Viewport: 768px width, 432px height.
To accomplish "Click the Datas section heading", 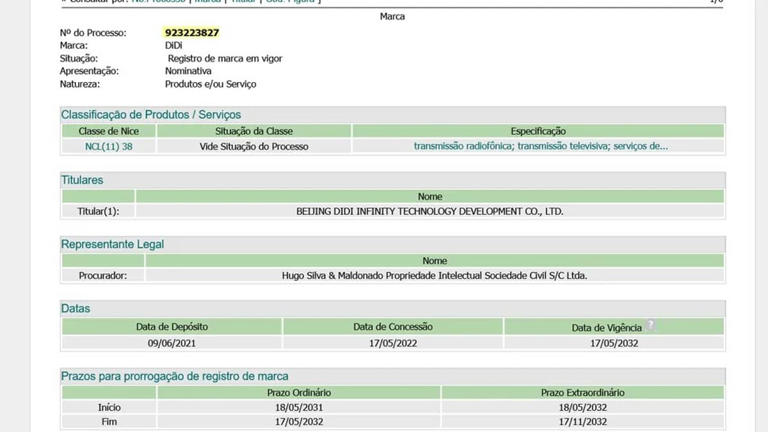I will coord(75,309).
